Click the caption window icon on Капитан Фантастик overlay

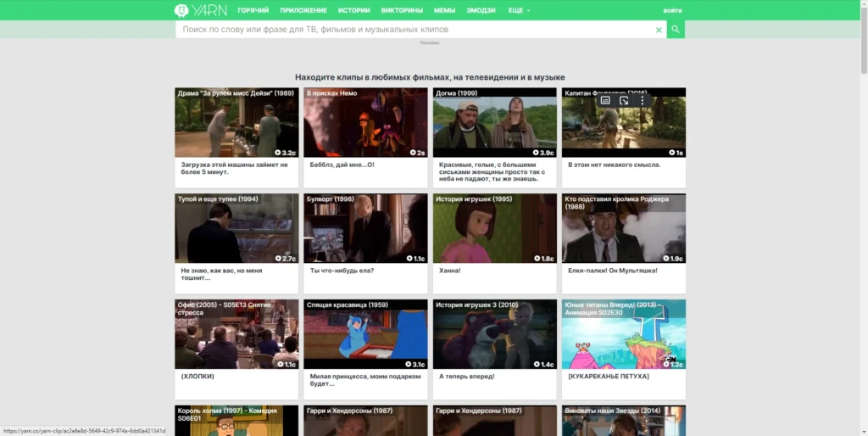(605, 100)
